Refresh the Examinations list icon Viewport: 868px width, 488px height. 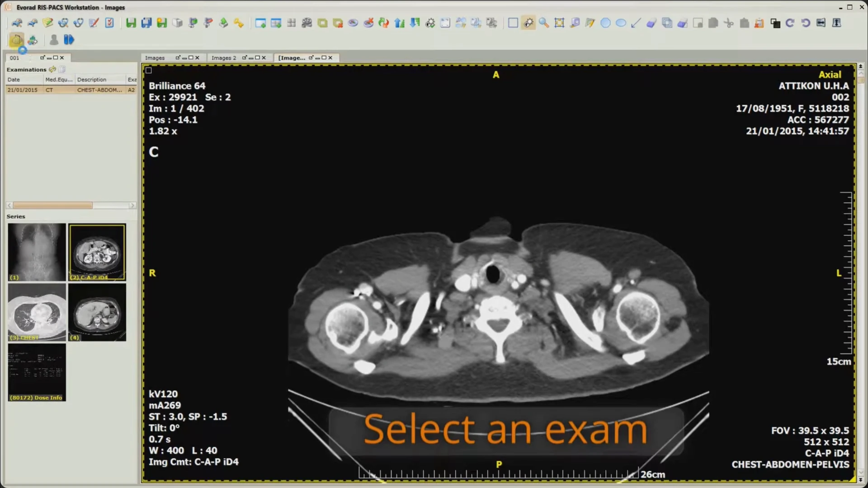pyautogui.click(x=52, y=69)
